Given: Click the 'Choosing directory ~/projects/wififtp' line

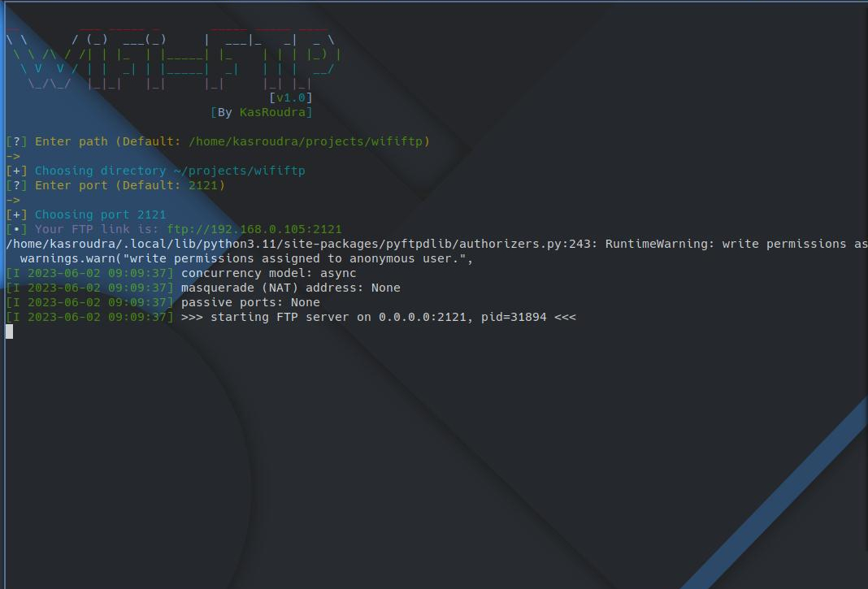Looking at the screenshot, I should point(169,171).
